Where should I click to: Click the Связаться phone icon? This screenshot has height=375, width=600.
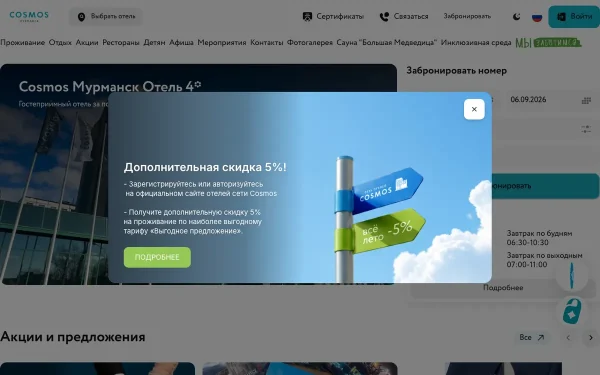pos(384,16)
